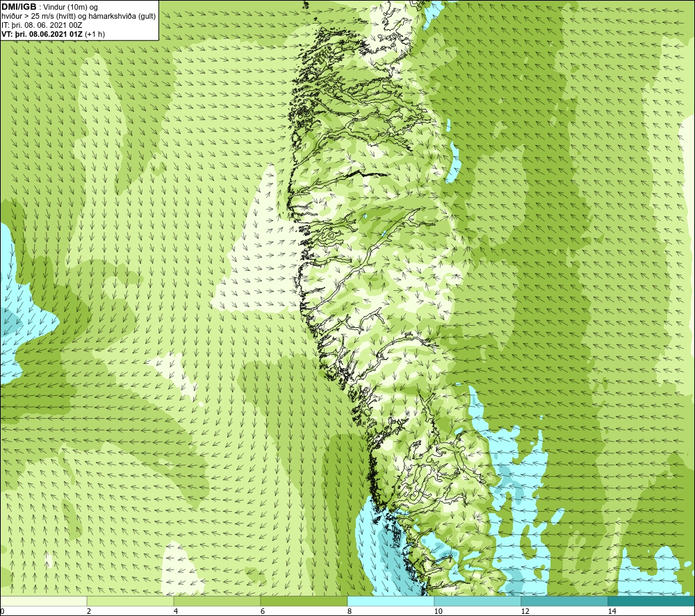
Task: Click the '12' label on the wind scale
Action: (x=525, y=611)
